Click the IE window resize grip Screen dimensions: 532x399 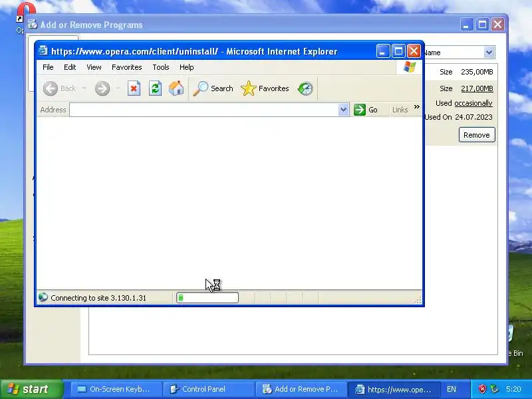point(418,300)
